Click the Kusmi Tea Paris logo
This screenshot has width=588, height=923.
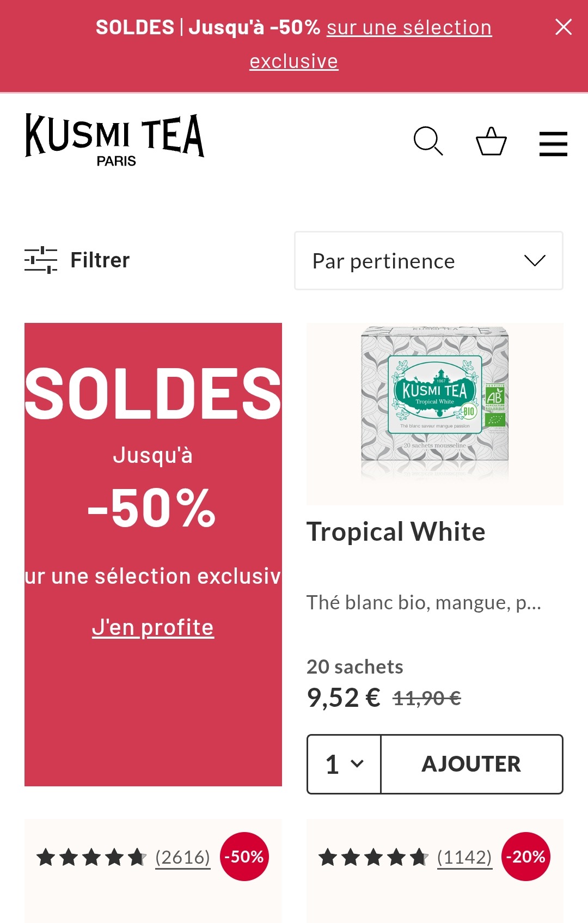(114, 139)
